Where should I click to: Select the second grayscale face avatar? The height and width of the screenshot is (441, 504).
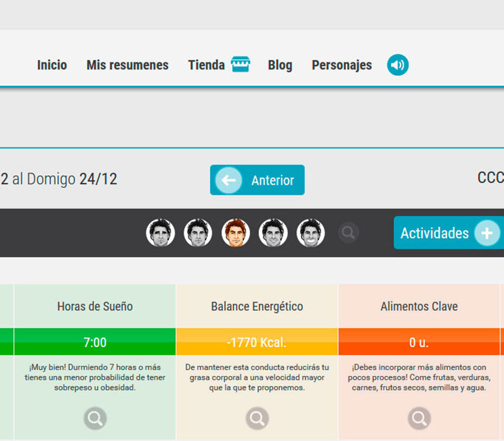pos(198,233)
